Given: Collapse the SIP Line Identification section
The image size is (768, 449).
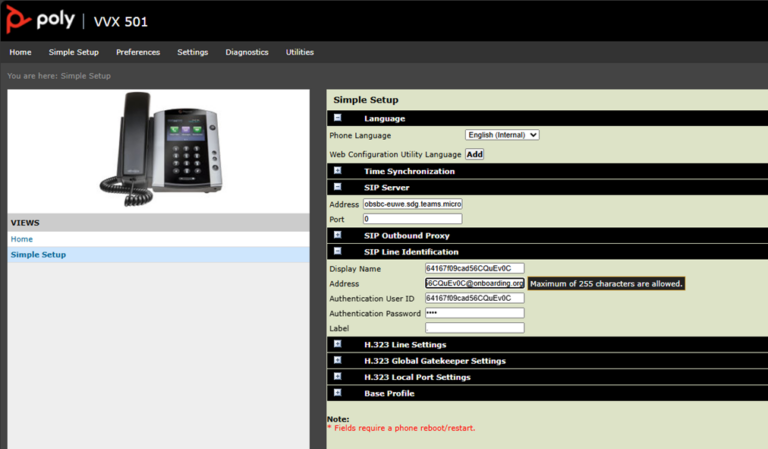Looking at the screenshot, I should 338,252.
